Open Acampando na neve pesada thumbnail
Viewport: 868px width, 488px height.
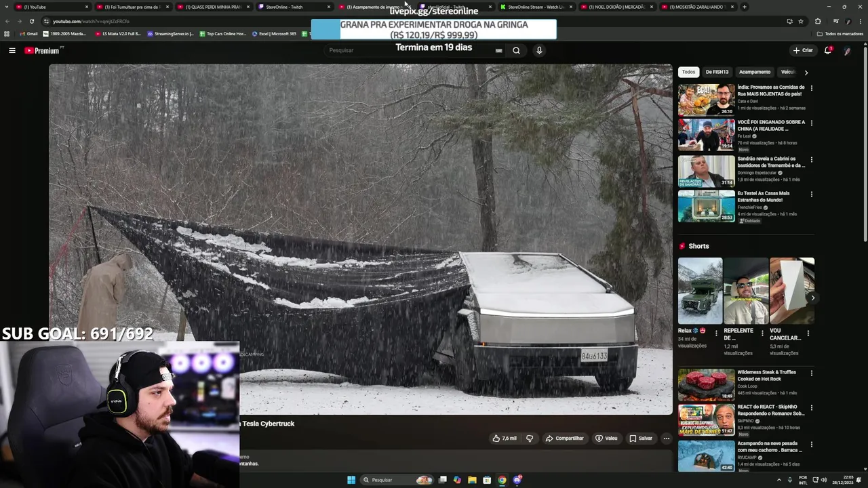[706, 456]
